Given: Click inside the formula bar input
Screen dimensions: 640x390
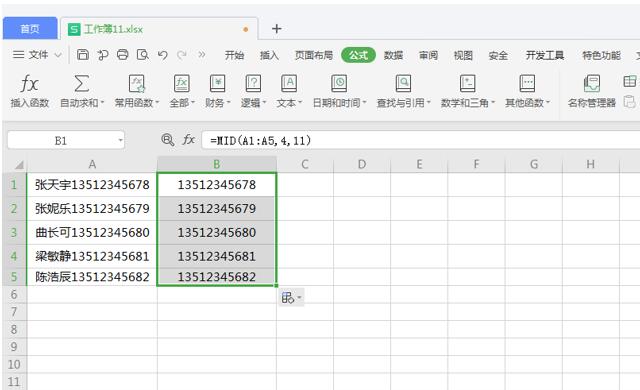Looking at the screenshot, I should (420, 140).
